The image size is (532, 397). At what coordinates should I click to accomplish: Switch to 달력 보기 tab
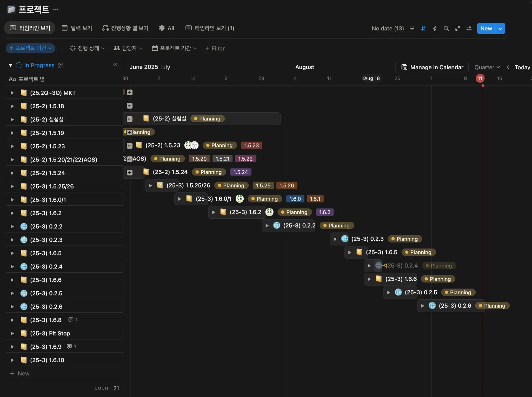[77, 28]
